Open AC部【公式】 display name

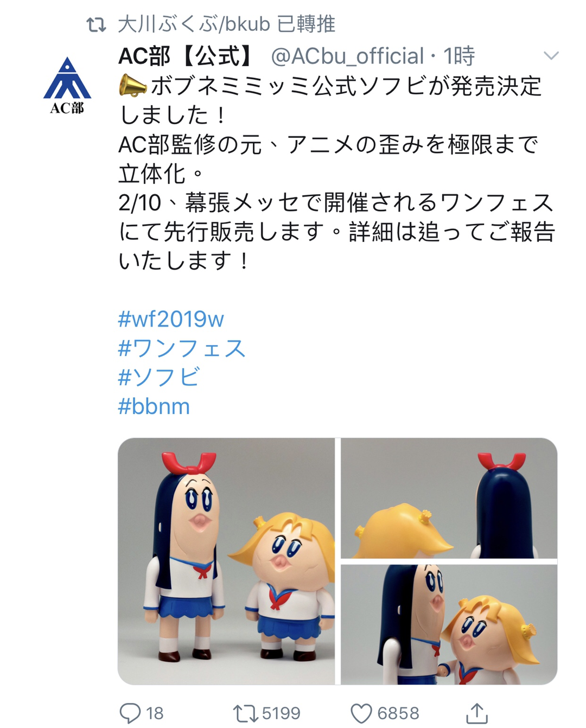click(x=186, y=56)
